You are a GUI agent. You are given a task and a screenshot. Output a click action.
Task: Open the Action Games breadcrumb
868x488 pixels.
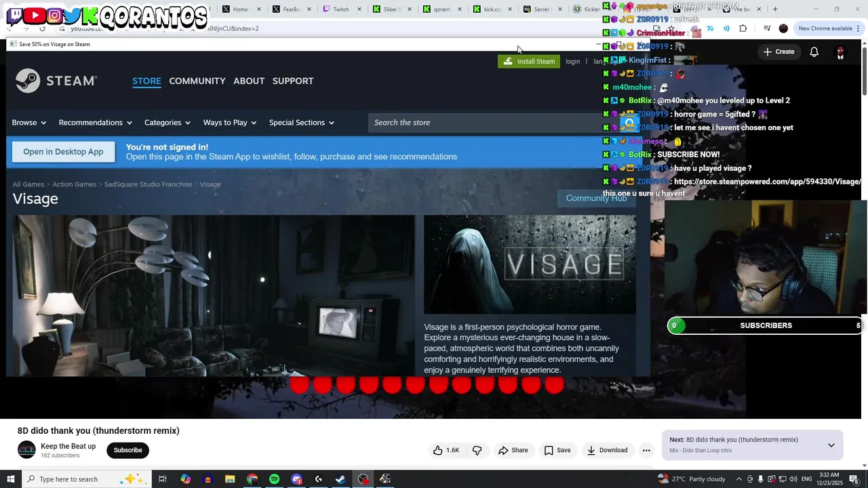(x=75, y=184)
